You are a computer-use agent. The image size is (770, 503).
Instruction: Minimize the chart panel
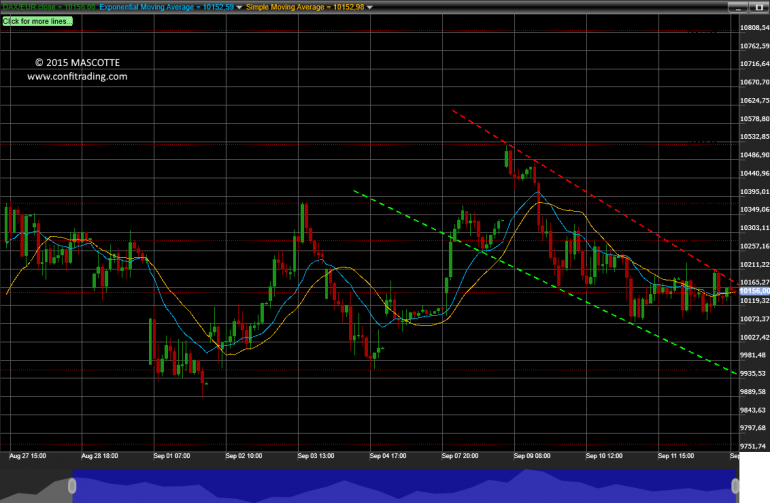[x=737, y=7]
